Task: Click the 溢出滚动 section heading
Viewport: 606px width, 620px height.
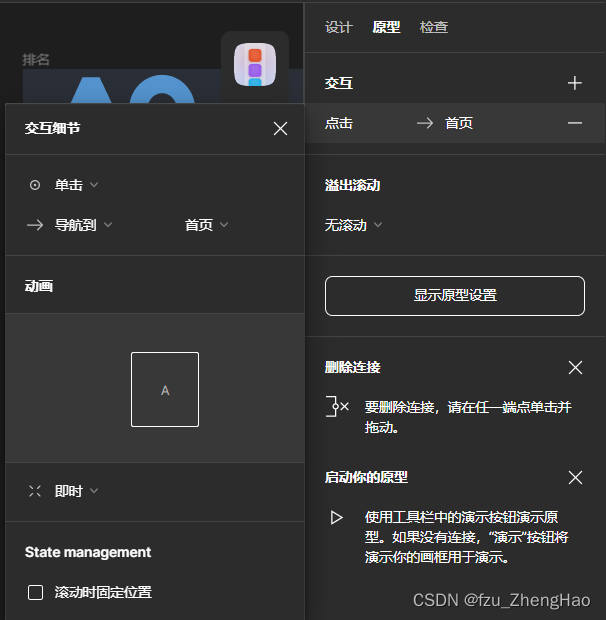Action: point(352,185)
